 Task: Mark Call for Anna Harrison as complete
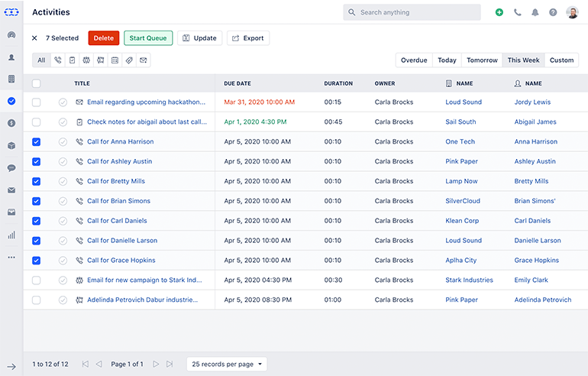pyautogui.click(x=63, y=141)
